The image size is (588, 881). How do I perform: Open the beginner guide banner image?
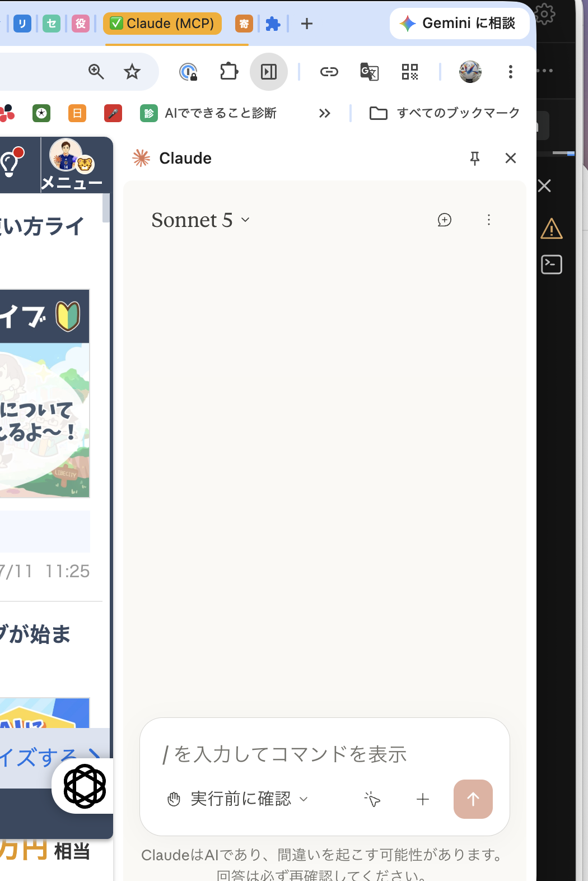(x=45, y=393)
